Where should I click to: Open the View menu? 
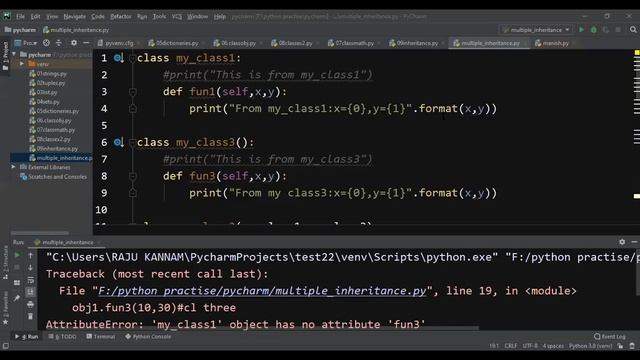52,17
